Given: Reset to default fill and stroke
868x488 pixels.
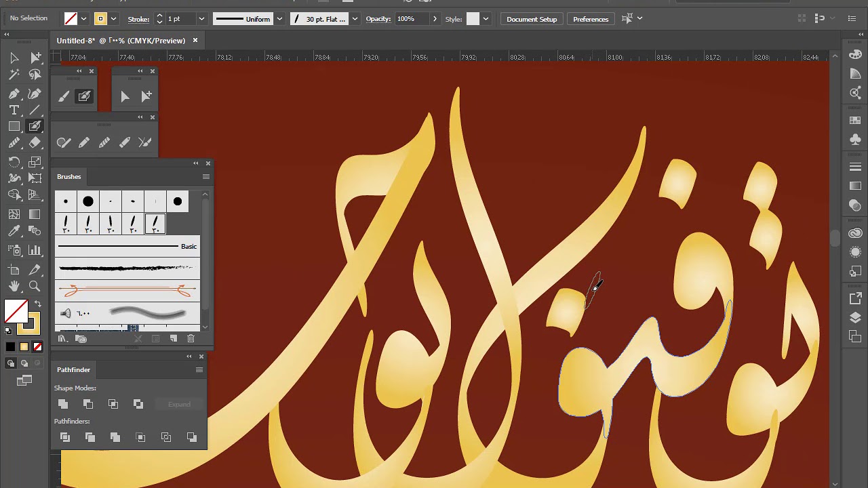Looking at the screenshot, I should click(8, 331).
